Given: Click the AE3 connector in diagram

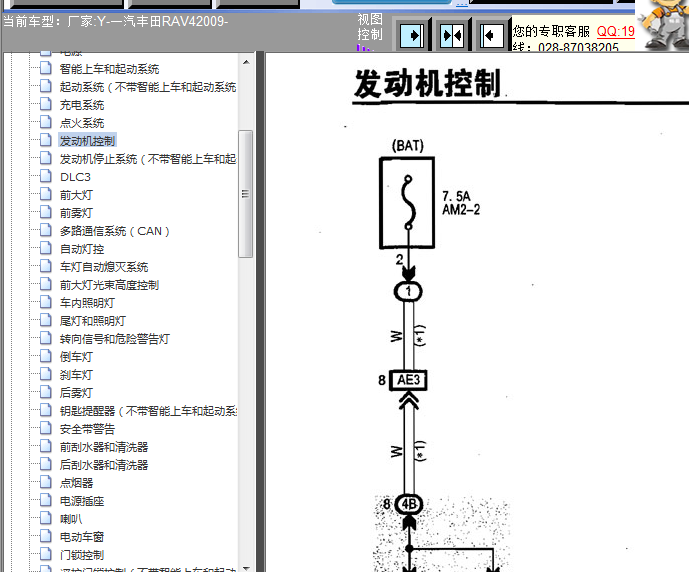Looking at the screenshot, I should coord(408,380).
